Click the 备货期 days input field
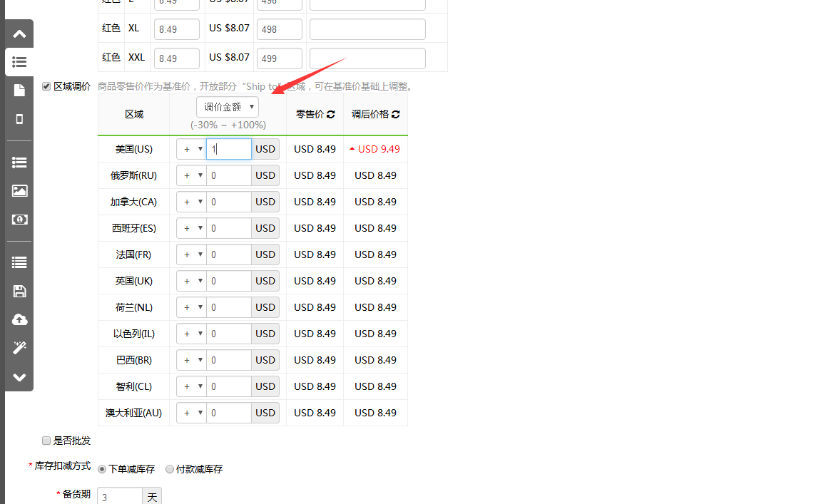 [120, 497]
